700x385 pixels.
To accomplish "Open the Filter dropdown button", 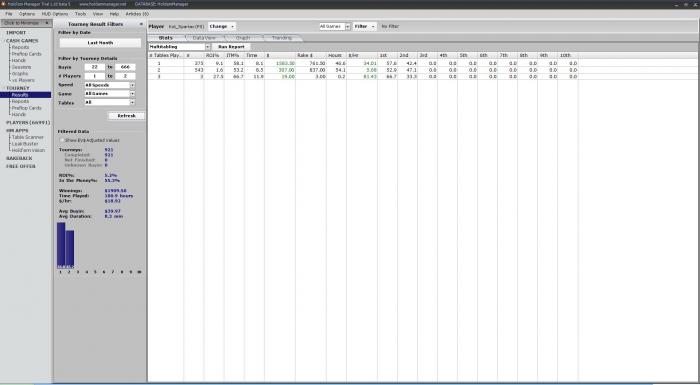I will point(364,26).
